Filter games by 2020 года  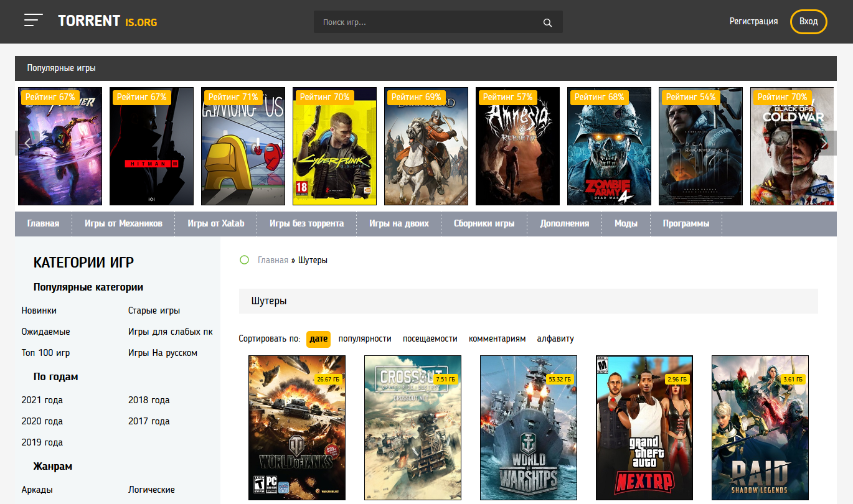tap(42, 421)
